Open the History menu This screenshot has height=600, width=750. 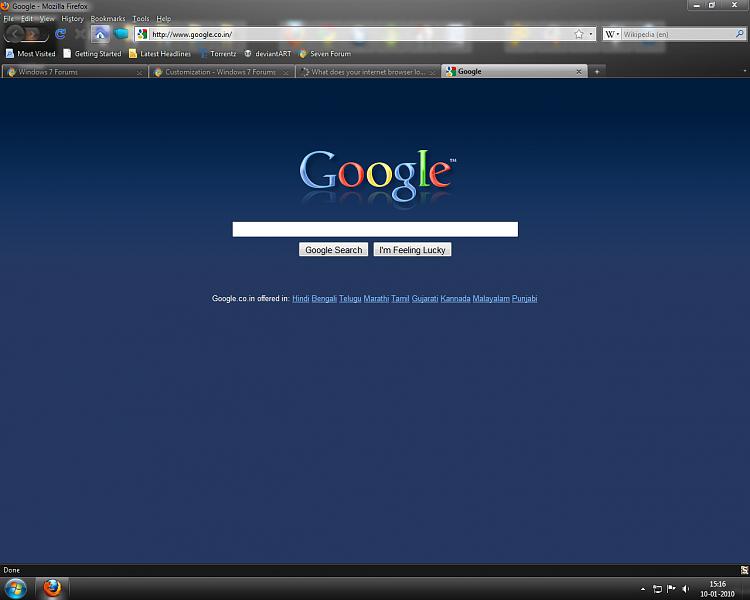[x=72, y=19]
